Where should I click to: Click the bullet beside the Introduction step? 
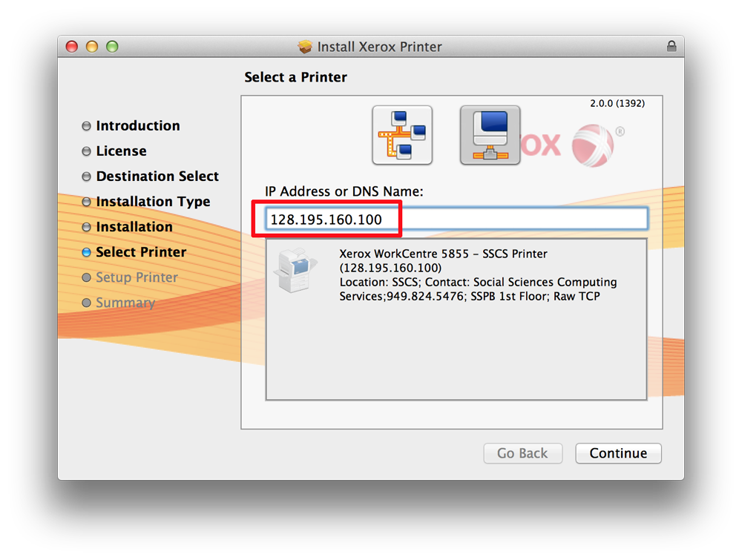tap(87, 126)
